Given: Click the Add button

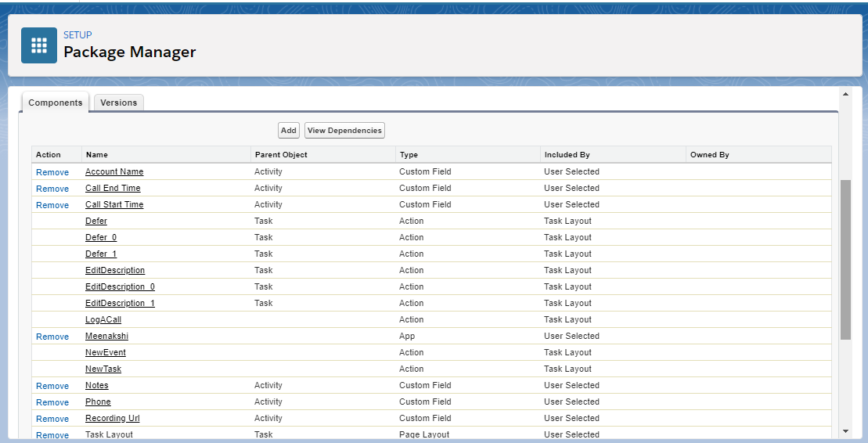Looking at the screenshot, I should pos(288,131).
